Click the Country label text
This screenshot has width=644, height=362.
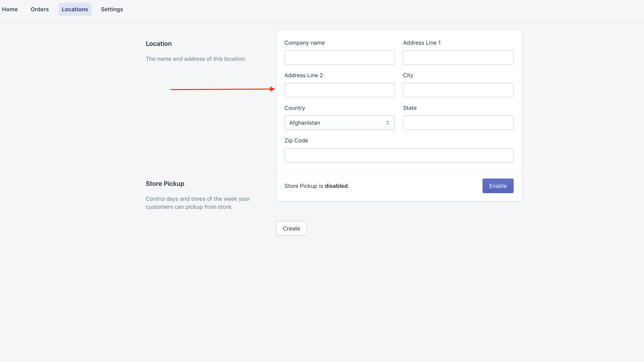coord(294,108)
